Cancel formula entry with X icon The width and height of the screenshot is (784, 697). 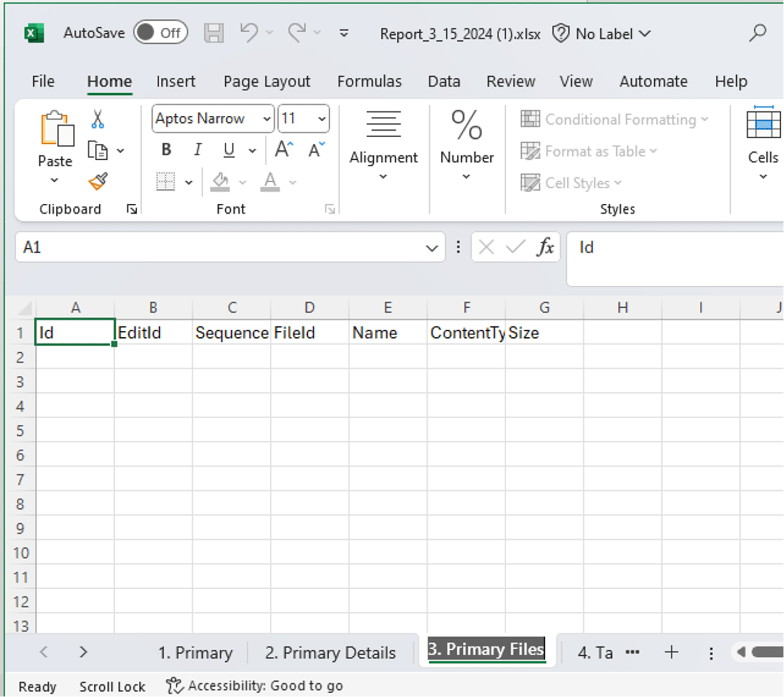pyautogui.click(x=486, y=247)
